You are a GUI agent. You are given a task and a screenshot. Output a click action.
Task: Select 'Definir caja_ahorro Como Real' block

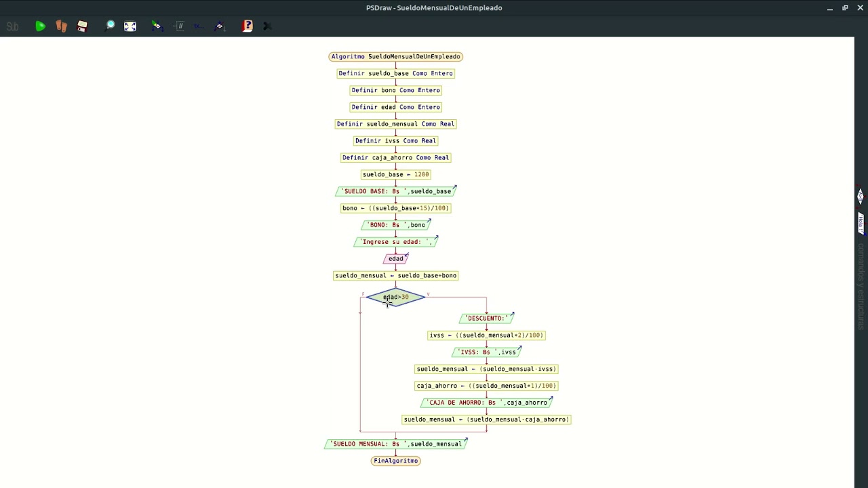(396, 157)
